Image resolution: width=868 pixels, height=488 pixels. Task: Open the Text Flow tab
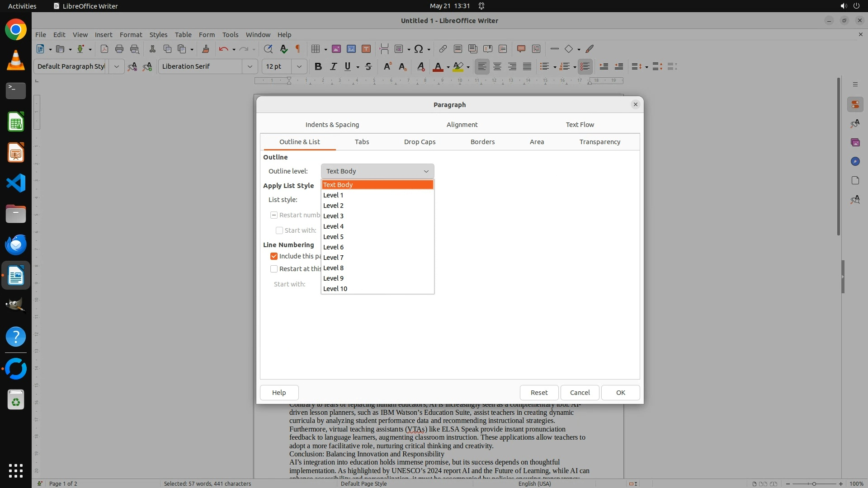(x=580, y=125)
